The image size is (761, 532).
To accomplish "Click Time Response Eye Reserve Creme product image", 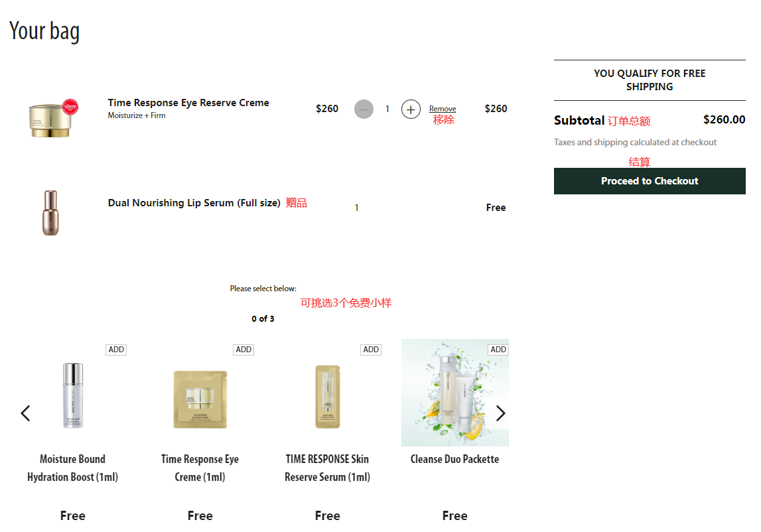I will 51,118.
